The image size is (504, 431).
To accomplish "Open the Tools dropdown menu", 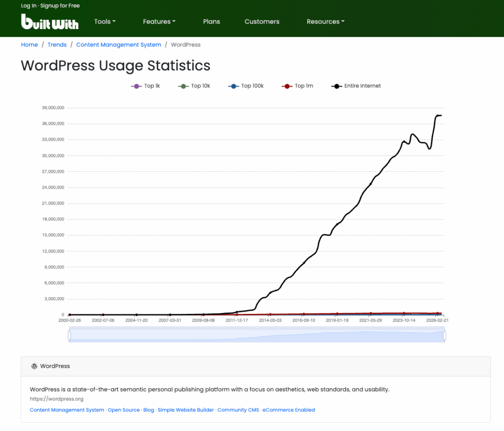I will pos(104,22).
